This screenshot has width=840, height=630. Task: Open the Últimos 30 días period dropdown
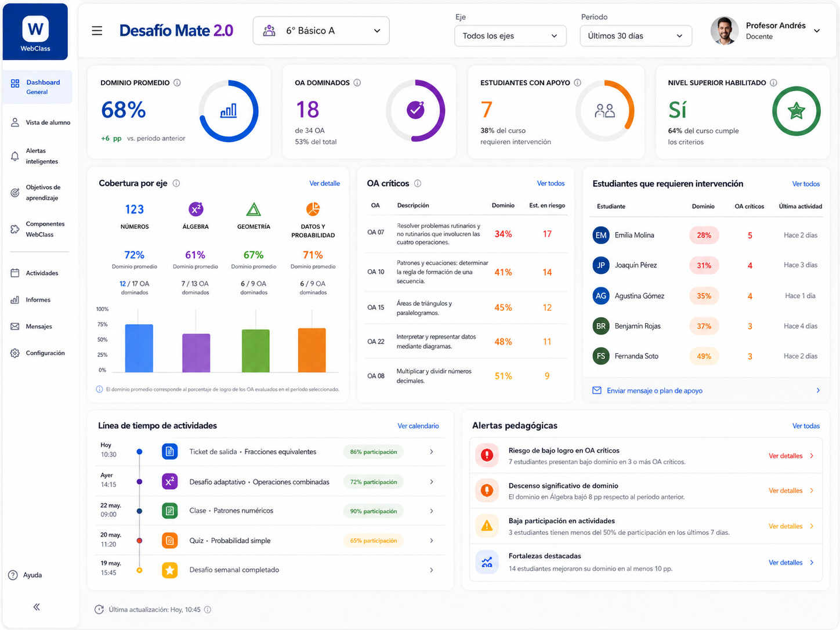click(636, 36)
